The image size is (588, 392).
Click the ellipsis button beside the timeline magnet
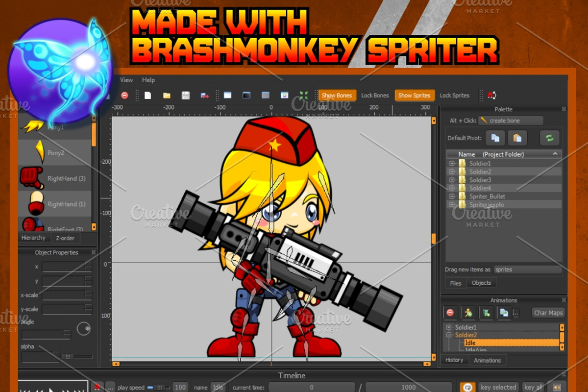tap(110, 387)
